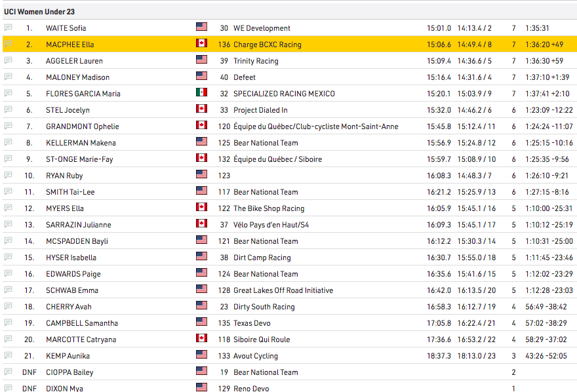The image size is (577, 392).
Task: Open comment icon for WAITE Sofia row
Action: 8,28
